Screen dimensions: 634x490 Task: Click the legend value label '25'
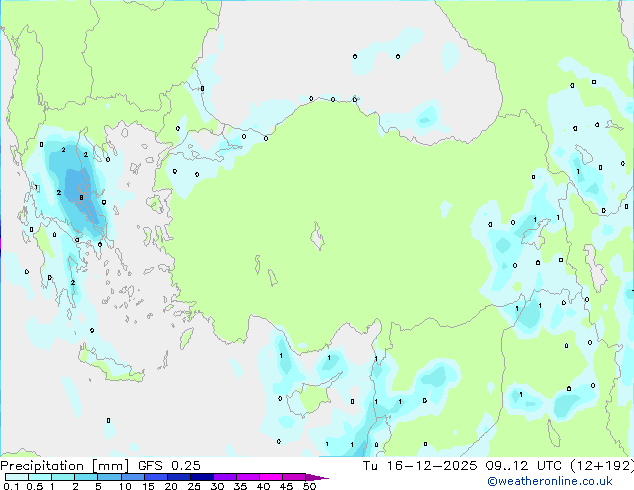click(x=194, y=486)
